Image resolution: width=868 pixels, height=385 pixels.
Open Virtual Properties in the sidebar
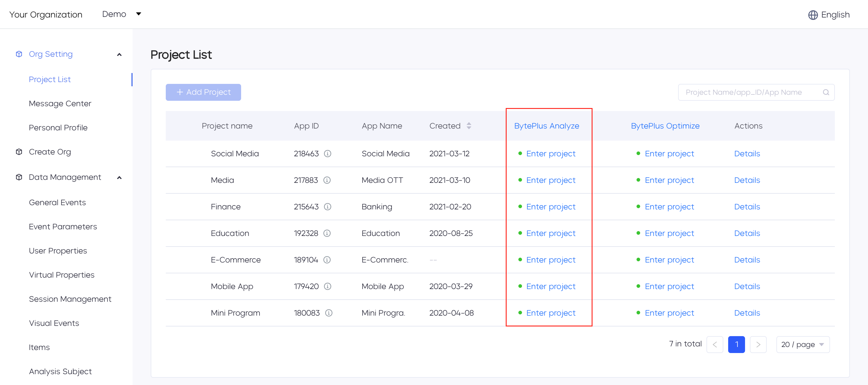coord(62,275)
